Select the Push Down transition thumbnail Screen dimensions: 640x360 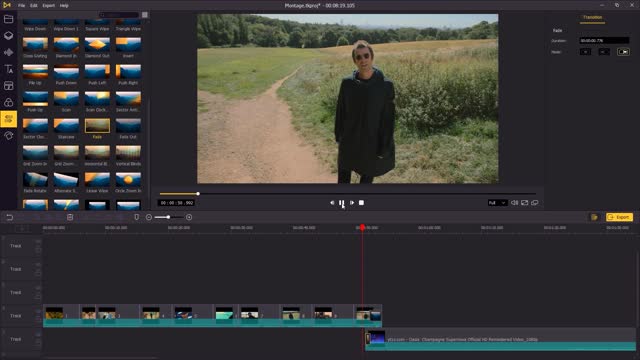(x=66, y=71)
